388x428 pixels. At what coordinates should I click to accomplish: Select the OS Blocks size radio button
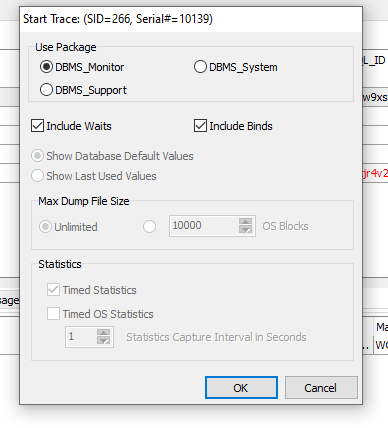[x=149, y=227]
